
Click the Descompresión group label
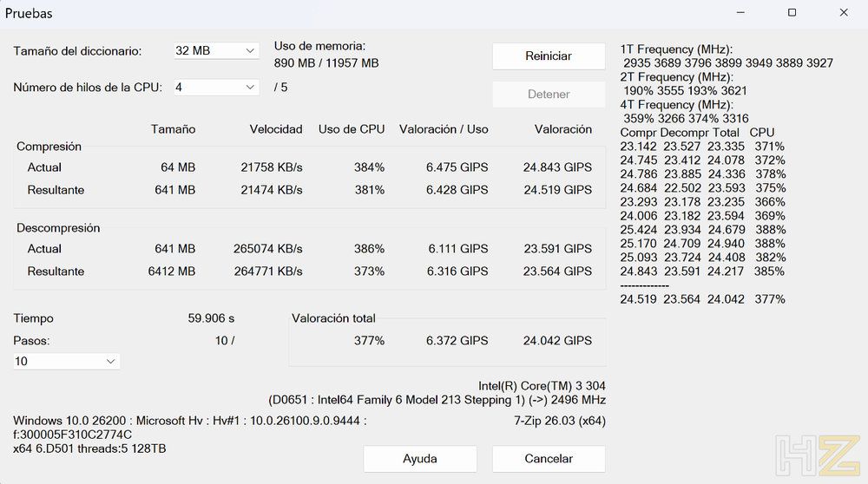[58, 228]
